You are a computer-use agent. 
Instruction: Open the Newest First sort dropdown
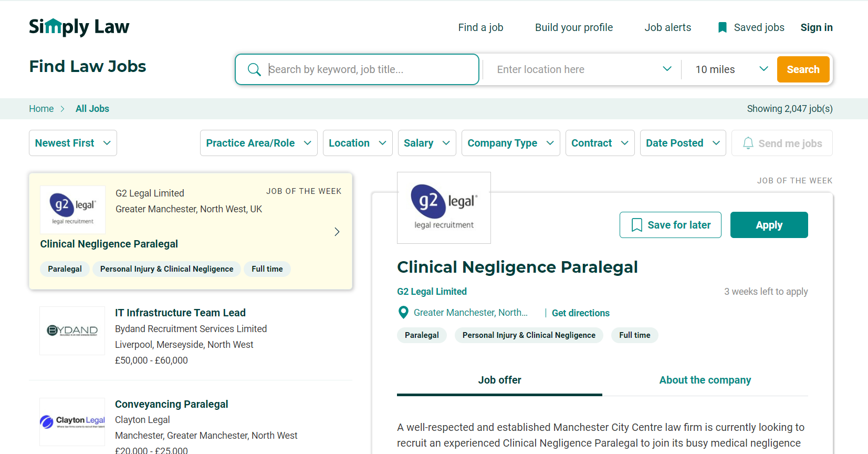point(73,143)
